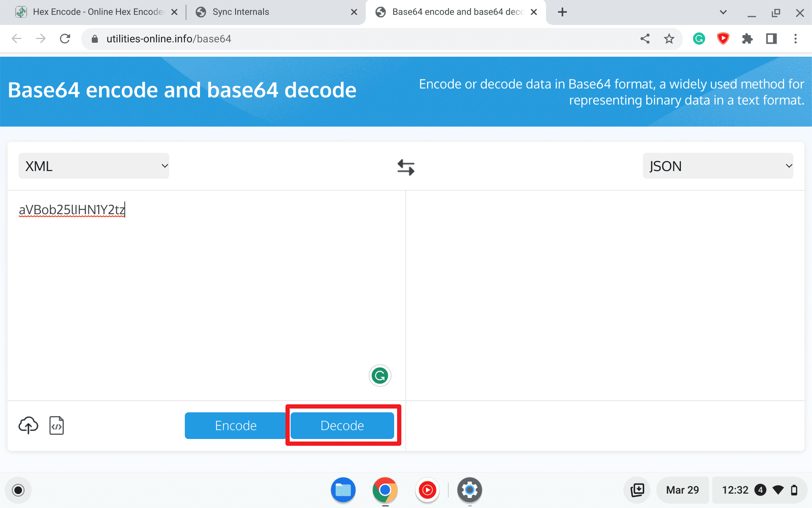Open calendar from Mar 29 date
Viewport: 812px width, 508px height.
[682, 490]
